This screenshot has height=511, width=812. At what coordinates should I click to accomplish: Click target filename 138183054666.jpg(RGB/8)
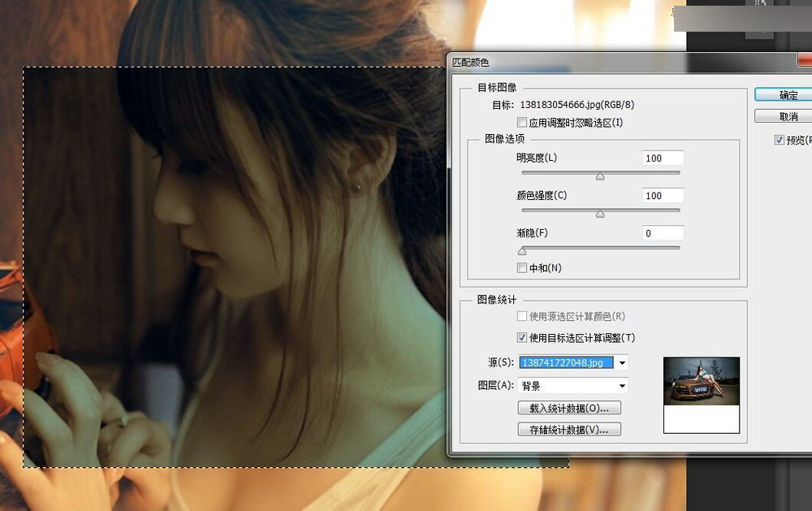577,105
